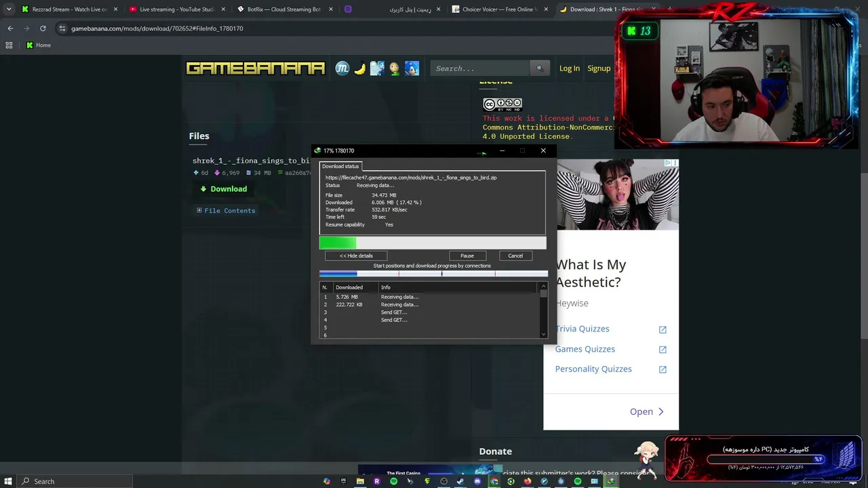This screenshot has height=488, width=868.
Task: Click the Baldi character icon in header
Action: [395, 68]
